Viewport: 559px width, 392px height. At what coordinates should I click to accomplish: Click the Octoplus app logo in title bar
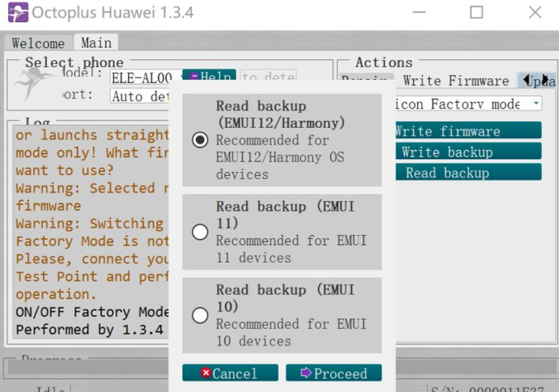click(18, 12)
